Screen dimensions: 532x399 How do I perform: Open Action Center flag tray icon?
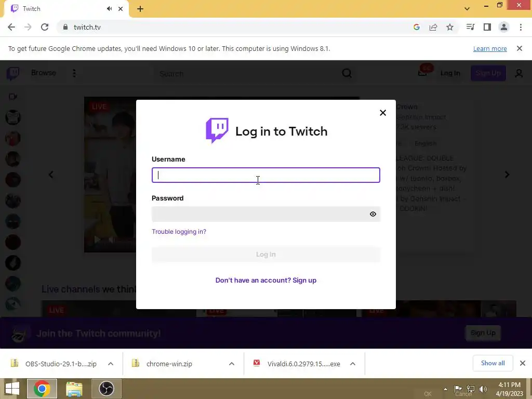(x=458, y=389)
